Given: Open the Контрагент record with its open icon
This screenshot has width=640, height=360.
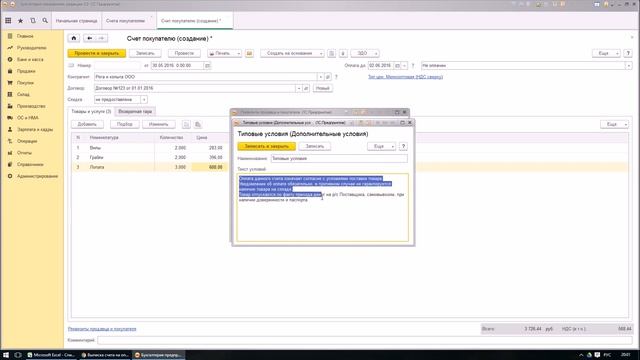Looking at the screenshot, I should pyautogui.click(x=328, y=77).
